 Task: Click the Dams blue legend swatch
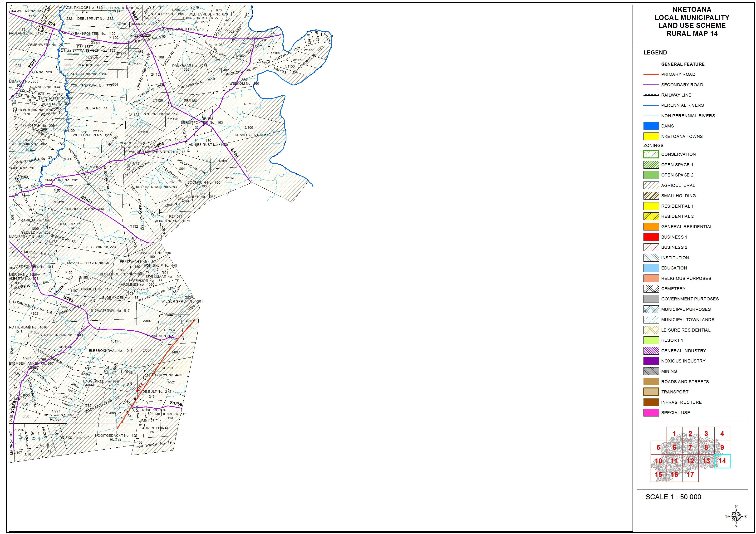651,126
